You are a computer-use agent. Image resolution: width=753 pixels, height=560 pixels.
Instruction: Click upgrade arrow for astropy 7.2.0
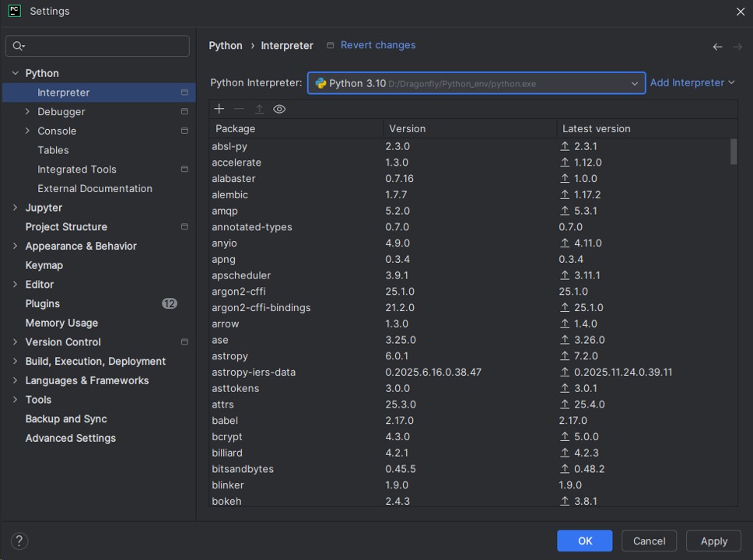click(x=565, y=356)
